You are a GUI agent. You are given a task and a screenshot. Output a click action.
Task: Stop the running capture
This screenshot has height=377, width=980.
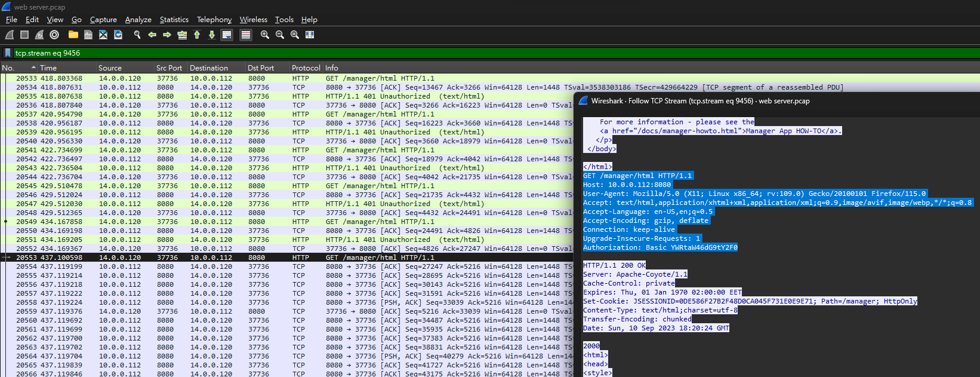tap(24, 35)
